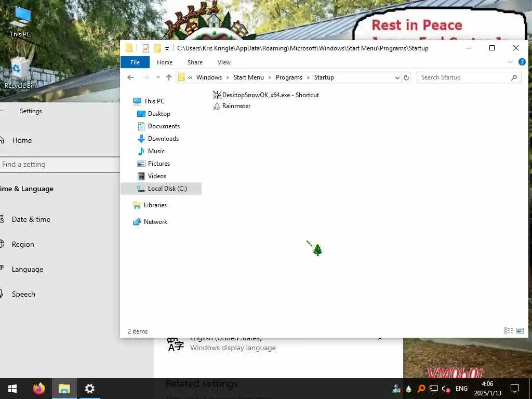Switch to large icons view layout icon
This screenshot has height=399, width=532.
pos(520,331)
